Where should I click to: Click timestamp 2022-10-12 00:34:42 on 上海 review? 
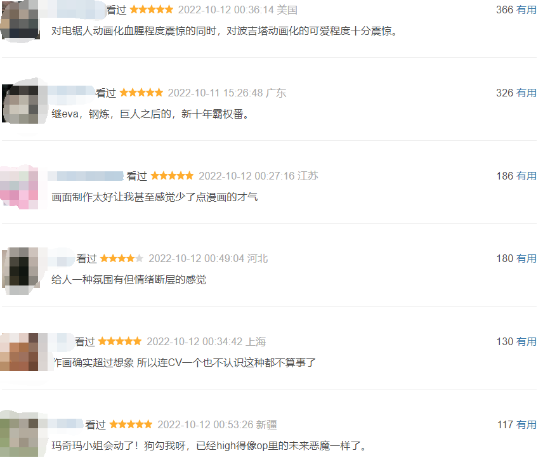coord(195,341)
